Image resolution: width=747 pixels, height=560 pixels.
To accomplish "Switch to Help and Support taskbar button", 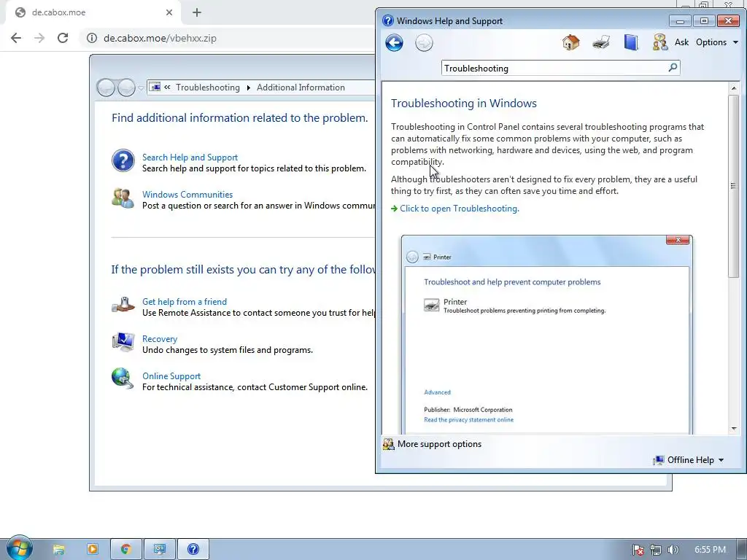I will (x=193, y=550).
